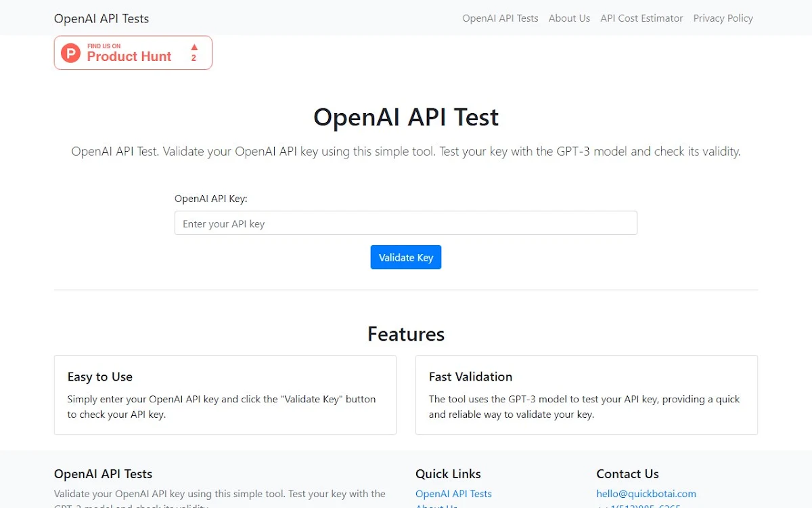
Task: Click the Product Hunt upvote arrow
Action: click(x=194, y=47)
